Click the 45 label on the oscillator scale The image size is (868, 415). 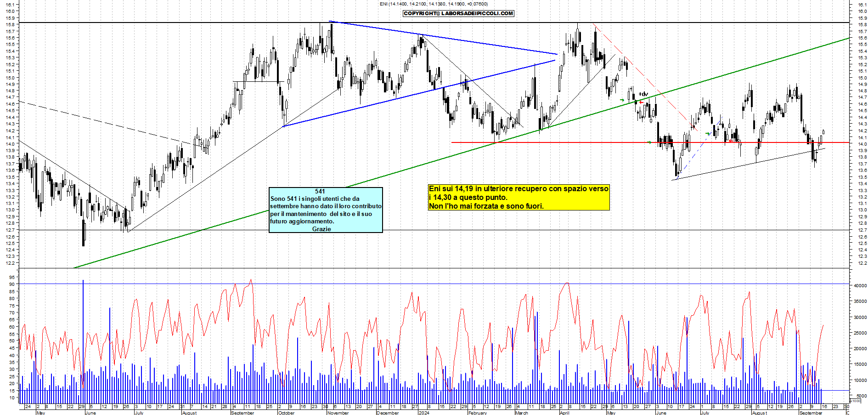[x=11, y=348]
